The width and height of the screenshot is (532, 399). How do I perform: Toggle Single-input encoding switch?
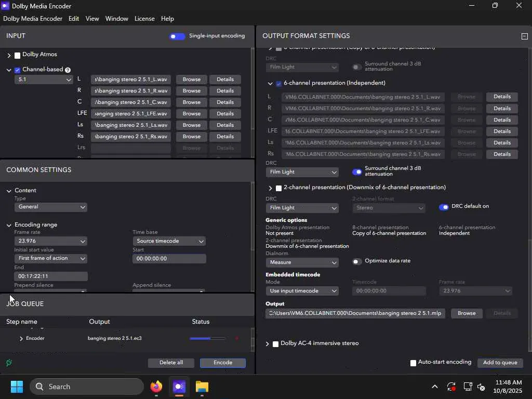177,36
